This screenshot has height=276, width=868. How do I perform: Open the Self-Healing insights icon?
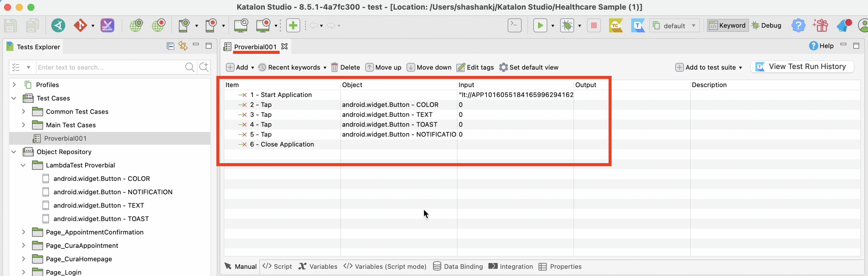pos(107,26)
